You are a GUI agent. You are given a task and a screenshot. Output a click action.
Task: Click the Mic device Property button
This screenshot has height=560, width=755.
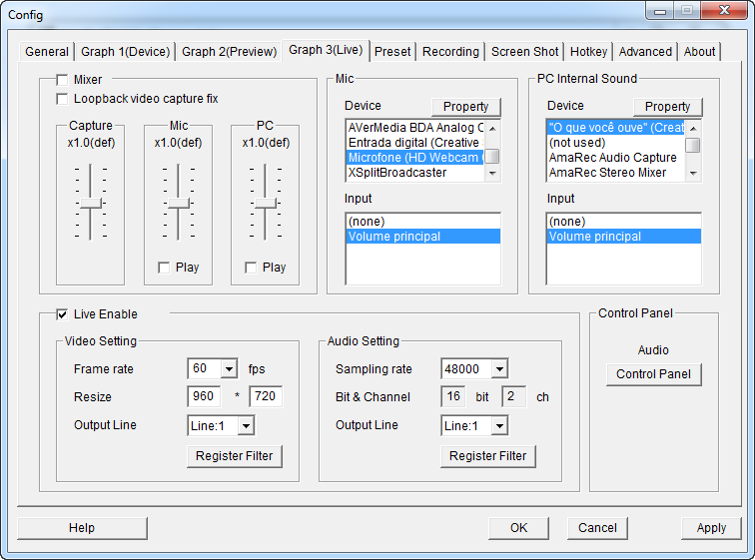465,107
